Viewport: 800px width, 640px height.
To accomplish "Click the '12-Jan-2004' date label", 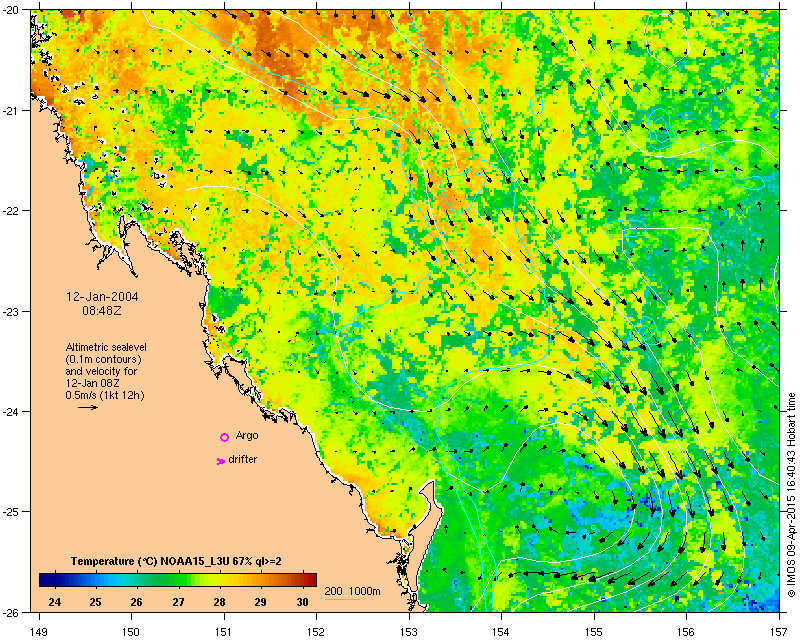I will (102, 297).
